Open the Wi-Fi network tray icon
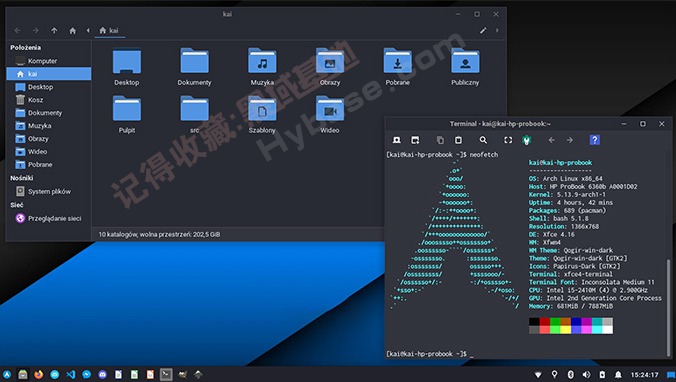Screen dimensions: 676x382 pyautogui.click(x=538, y=374)
